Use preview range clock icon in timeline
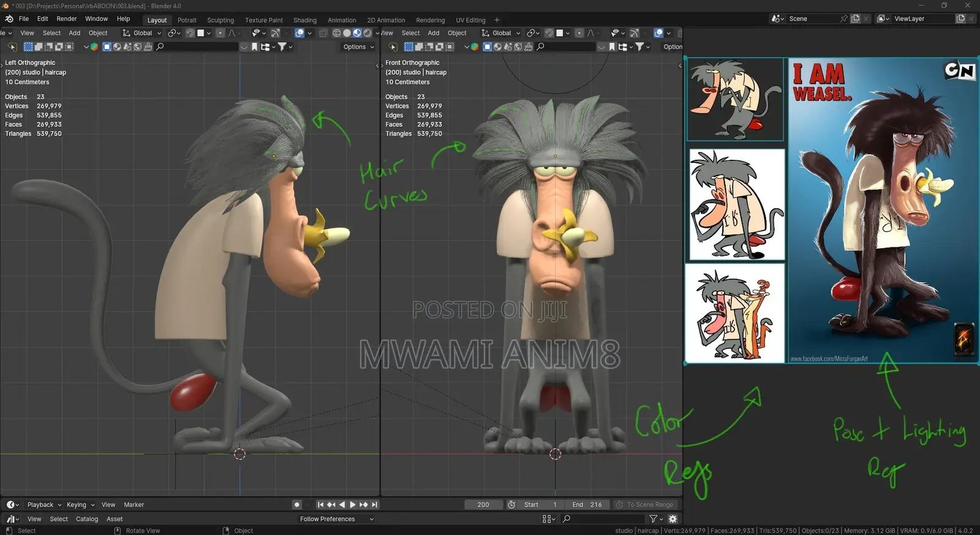 (511, 505)
